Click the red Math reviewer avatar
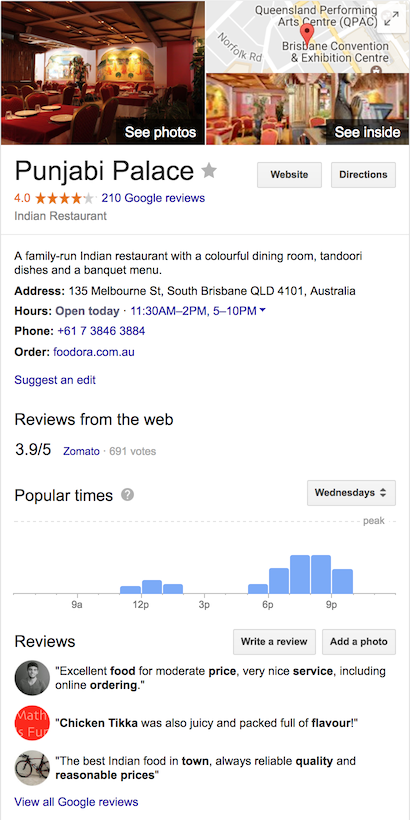Screen dimensions: 410x820 click(32, 723)
